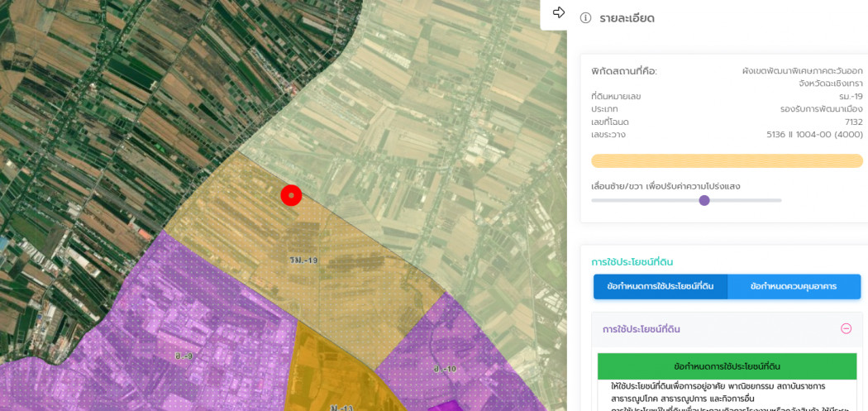
Task: Click the purple opacity slider handle
Action: coord(704,200)
